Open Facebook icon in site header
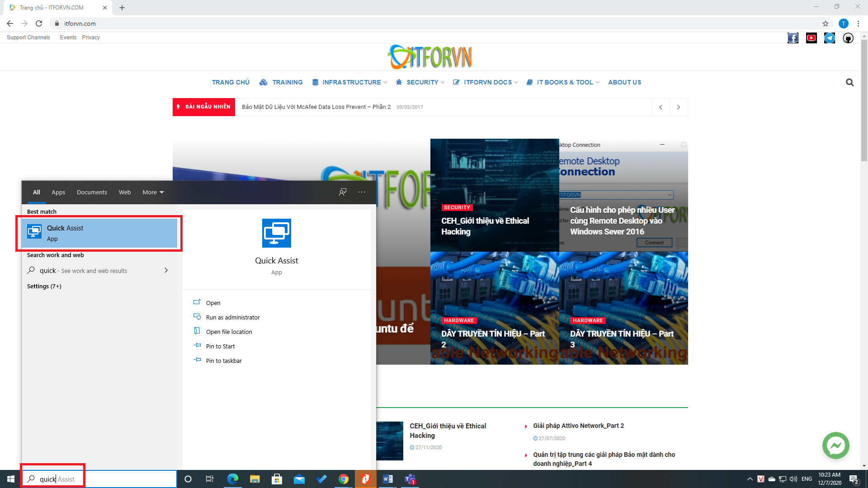Screen dimensions: 868x488 [793, 38]
